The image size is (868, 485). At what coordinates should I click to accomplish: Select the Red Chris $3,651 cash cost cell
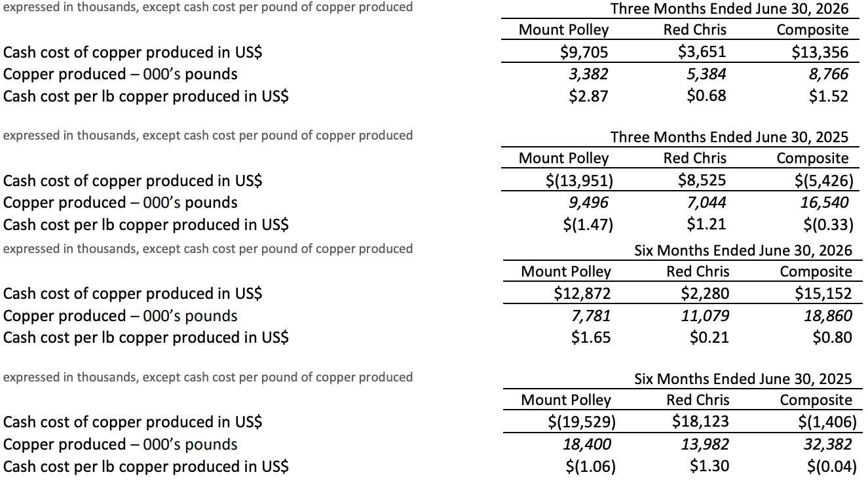[702, 52]
